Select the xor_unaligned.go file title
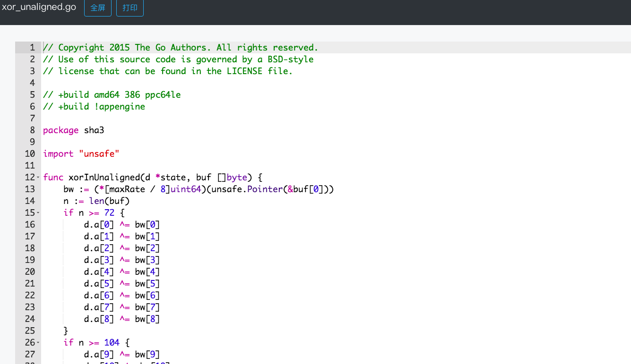Screen dimensions: 631x364 tap(39, 7)
